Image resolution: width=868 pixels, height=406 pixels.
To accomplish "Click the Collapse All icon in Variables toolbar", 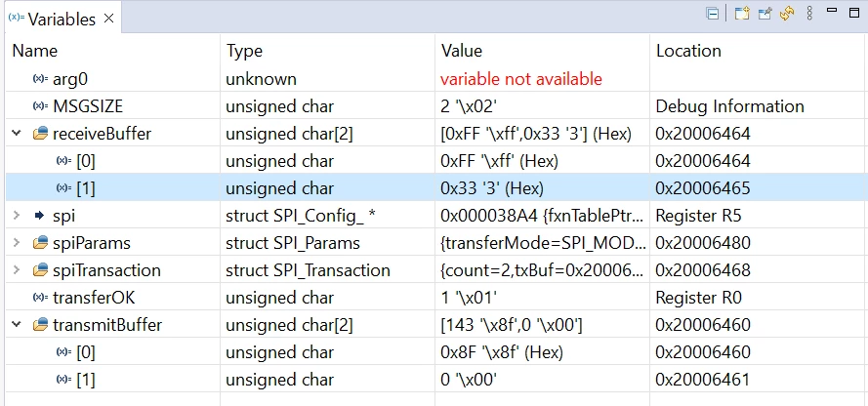I will [713, 14].
